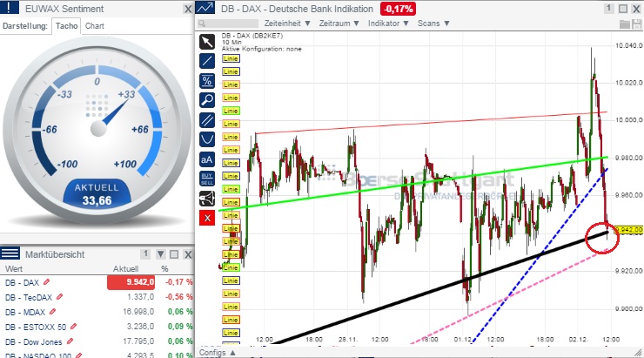644x358 pixels.
Task: Click the AKTUELL 33,66 gauge readout
Action: (x=97, y=194)
